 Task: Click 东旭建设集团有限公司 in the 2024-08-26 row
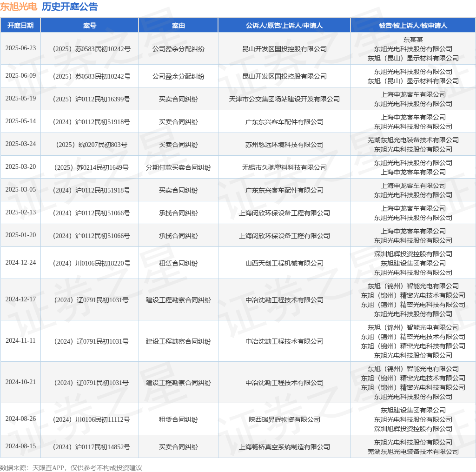coord(413,410)
